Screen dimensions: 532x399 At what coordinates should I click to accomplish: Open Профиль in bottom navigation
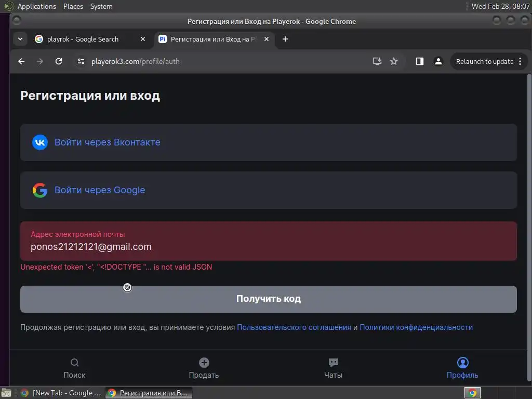(x=462, y=368)
